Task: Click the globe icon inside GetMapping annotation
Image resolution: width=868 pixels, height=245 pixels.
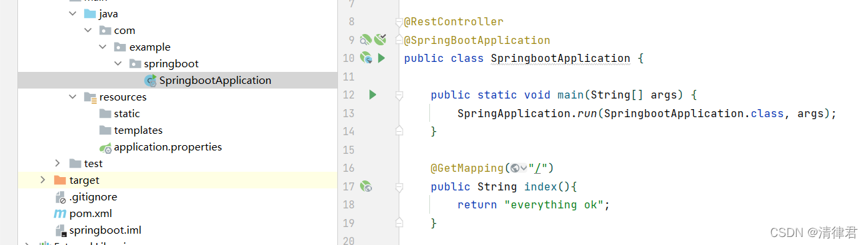Action: [515, 168]
